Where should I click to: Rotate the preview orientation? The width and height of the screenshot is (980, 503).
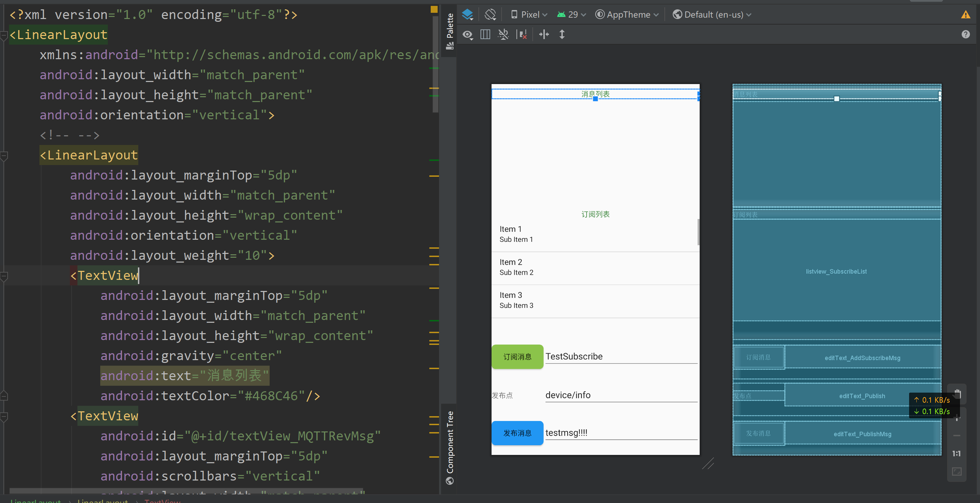(491, 15)
